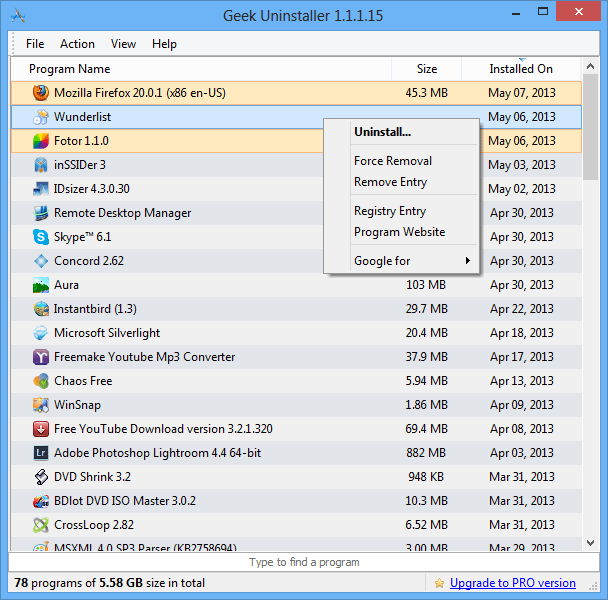Click the vertical scrollbar thumb
This screenshot has height=600, width=608.
tap(591, 127)
